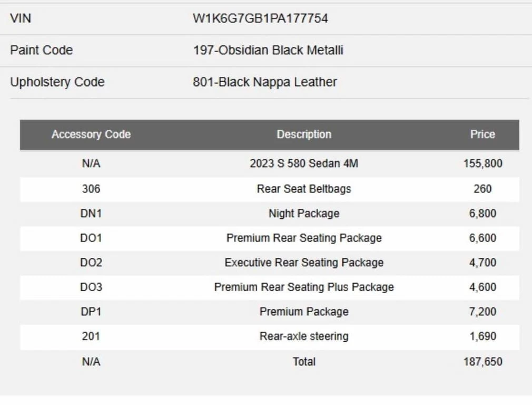Click accessory code DO1
532x405 pixels.
click(91, 238)
